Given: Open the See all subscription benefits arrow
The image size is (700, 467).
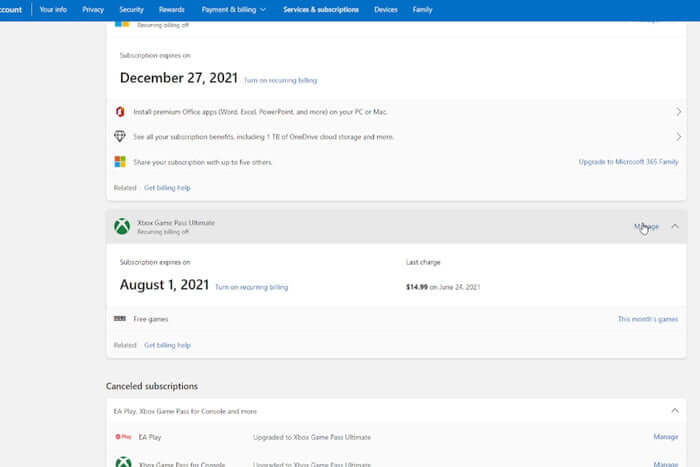Looking at the screenshot, I should pos(678,136).
